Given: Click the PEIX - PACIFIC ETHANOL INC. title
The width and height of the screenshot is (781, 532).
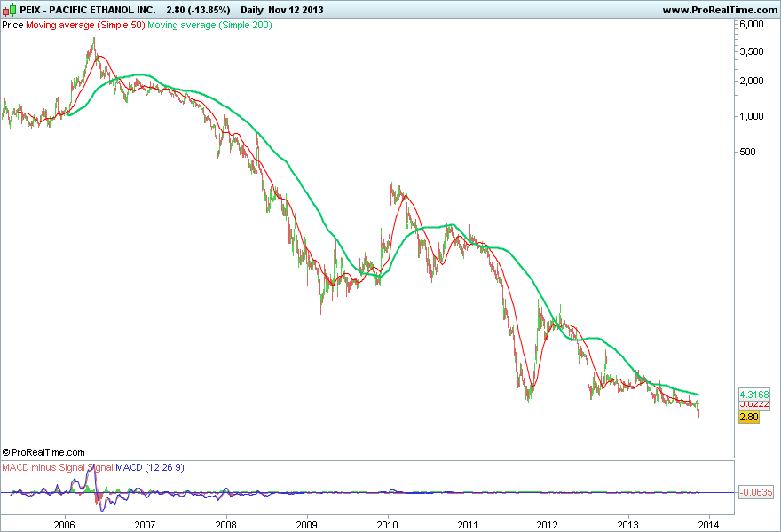Looking at the screenshot, I should click(88, 10).
